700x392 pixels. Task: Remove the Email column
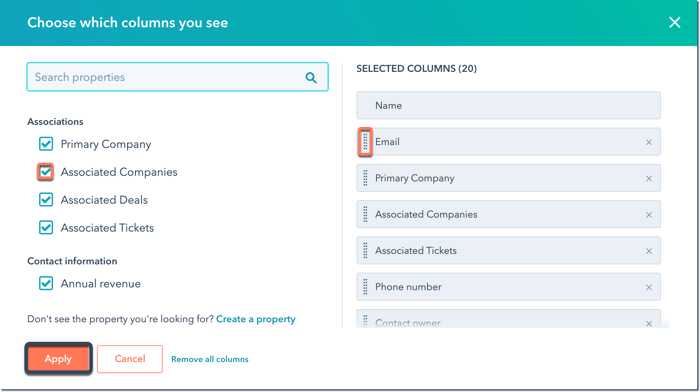(x=649, y=142)
